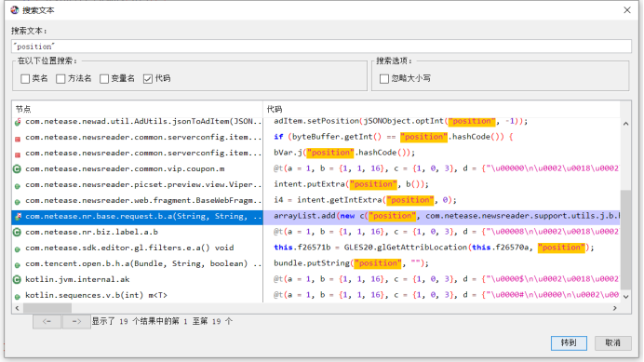Click the method icon beside BaseWebFragm row
The image size is (644, 362).
(x=18, y=201)
